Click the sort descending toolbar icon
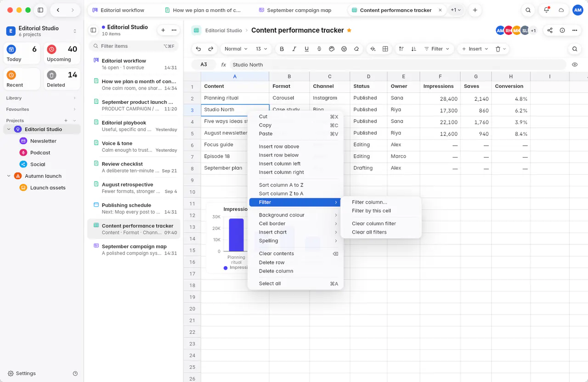The image size is (588, 382). 414,49
